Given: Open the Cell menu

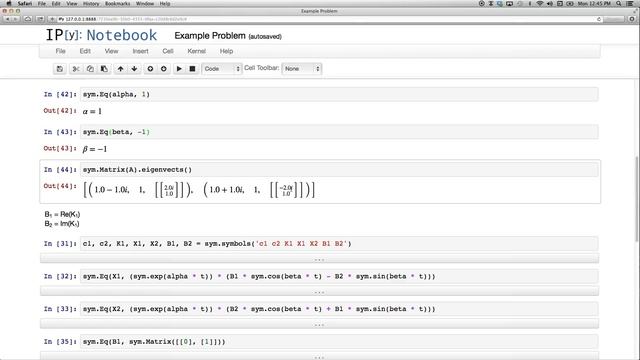Looking at the screenshot, I should (x=168, y=51).
